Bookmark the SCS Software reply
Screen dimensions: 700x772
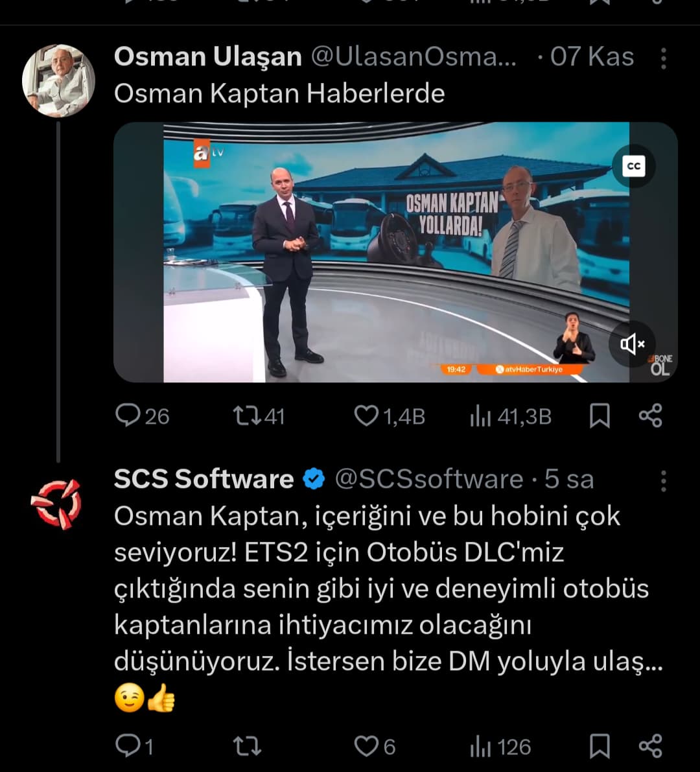coord(600,746)
